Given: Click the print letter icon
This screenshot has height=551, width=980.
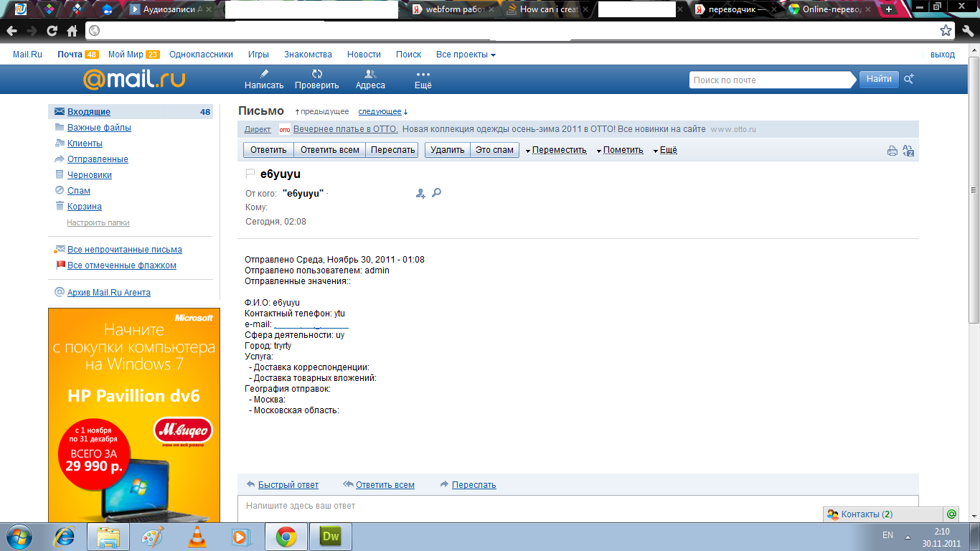Looking at the screenshot, I should click(x=892, y=151).
